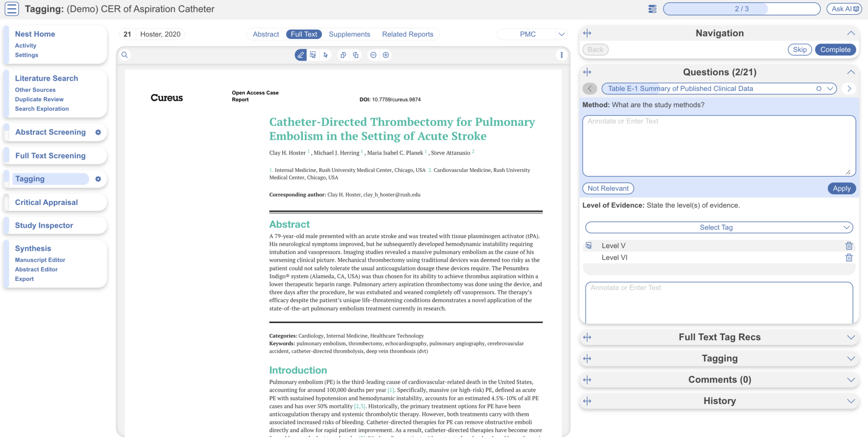The height and width of the screenshot is (443, 868).
Task: Zoom in on the PDF page
Action: coord(386,55)
